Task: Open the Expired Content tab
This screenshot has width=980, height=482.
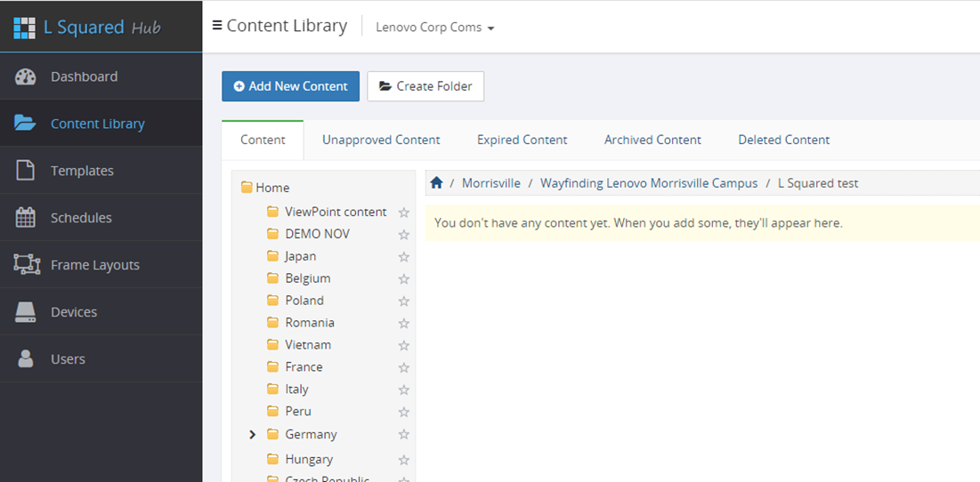Action: (522, 140)
